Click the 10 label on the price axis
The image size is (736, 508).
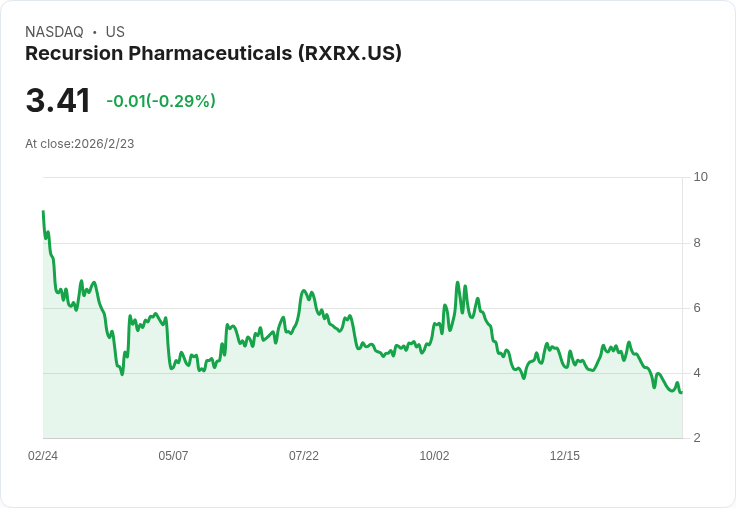pyautogui.click(x=700, y=177)
